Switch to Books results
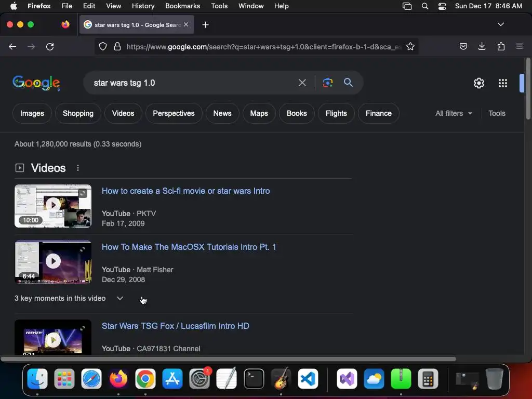 click(x=297, y=113)
